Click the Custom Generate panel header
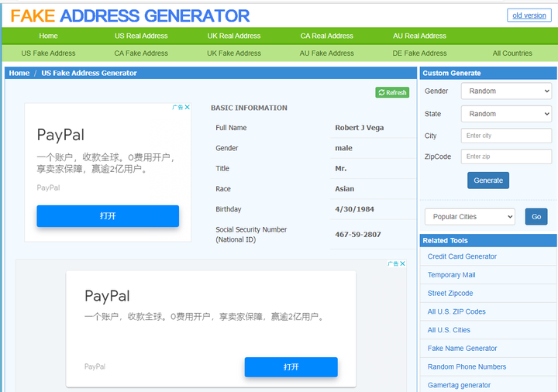 point(488,73)
